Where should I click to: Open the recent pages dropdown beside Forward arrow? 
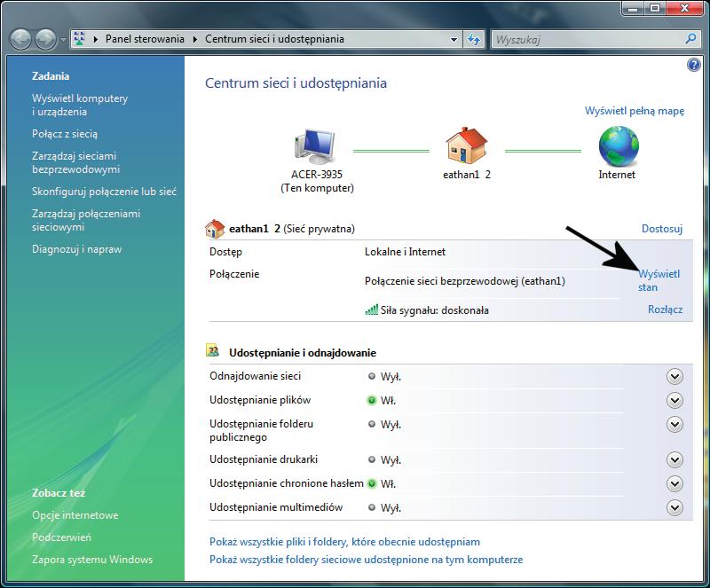pos(63,40)
